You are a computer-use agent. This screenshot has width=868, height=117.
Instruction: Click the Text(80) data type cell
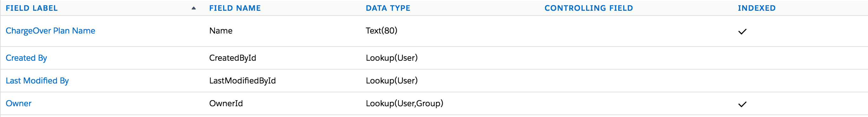(381, 31)
